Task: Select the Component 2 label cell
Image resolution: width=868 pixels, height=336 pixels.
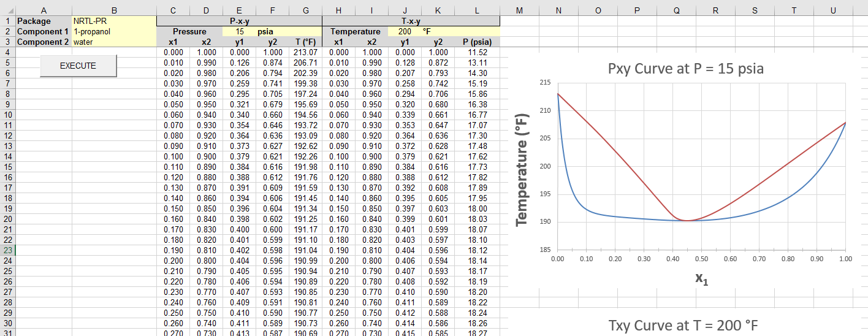Action: coord(44,42)
